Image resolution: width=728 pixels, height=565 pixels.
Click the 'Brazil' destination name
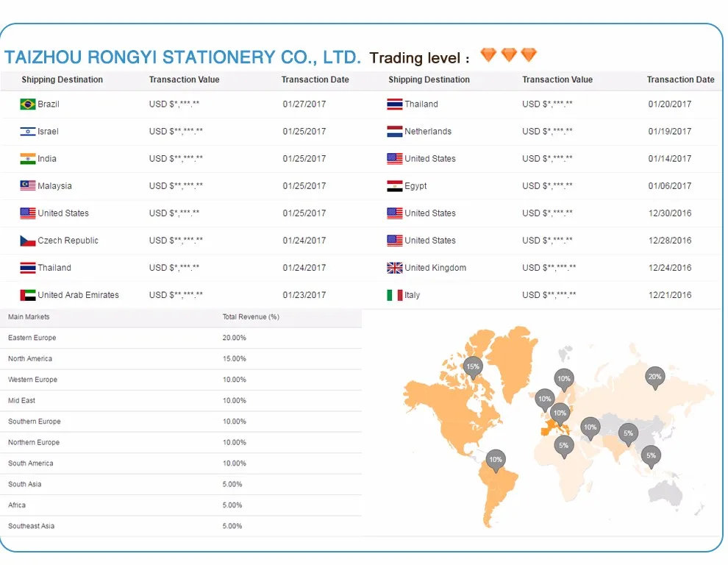[49, 104]
